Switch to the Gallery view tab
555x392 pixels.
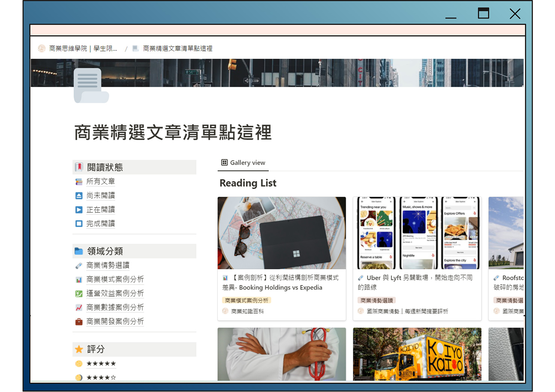tap(243, 163)
